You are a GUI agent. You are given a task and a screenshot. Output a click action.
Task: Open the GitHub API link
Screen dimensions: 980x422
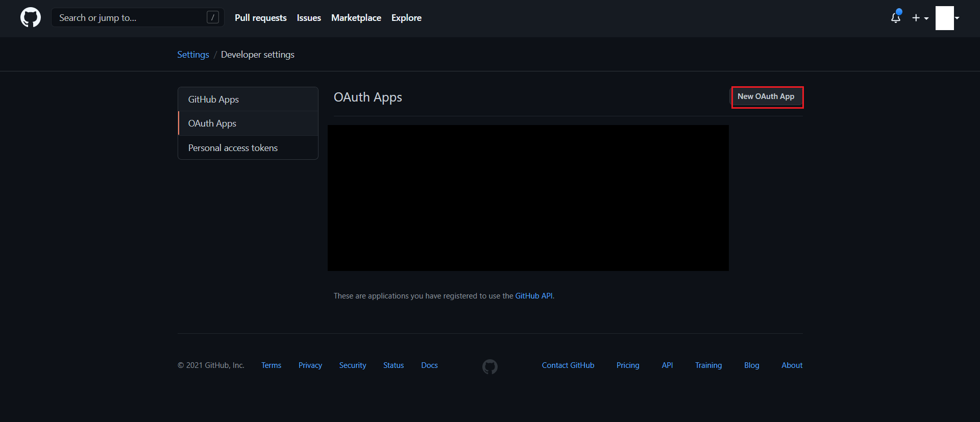tap(534, 296)
